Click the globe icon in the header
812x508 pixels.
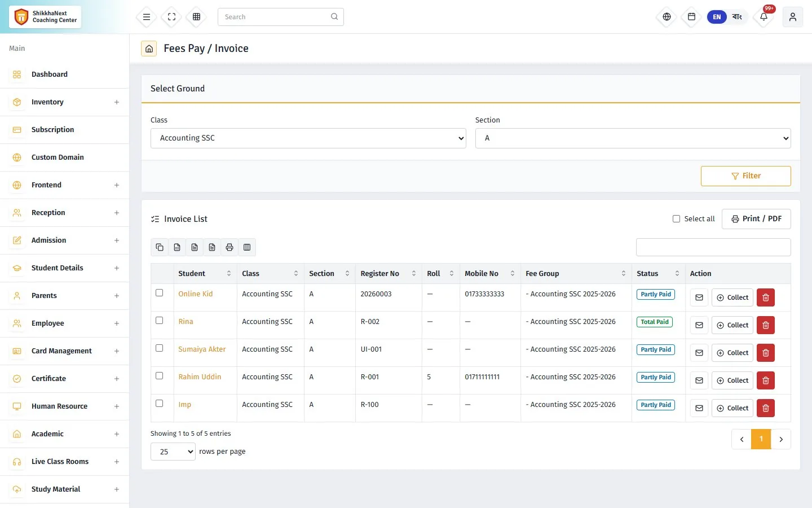click(667, 17)
